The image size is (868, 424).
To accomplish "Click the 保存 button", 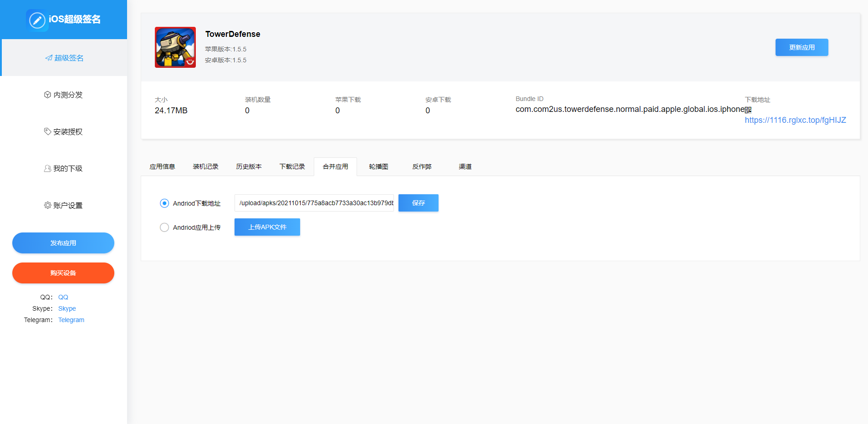I will coord(419,203).
